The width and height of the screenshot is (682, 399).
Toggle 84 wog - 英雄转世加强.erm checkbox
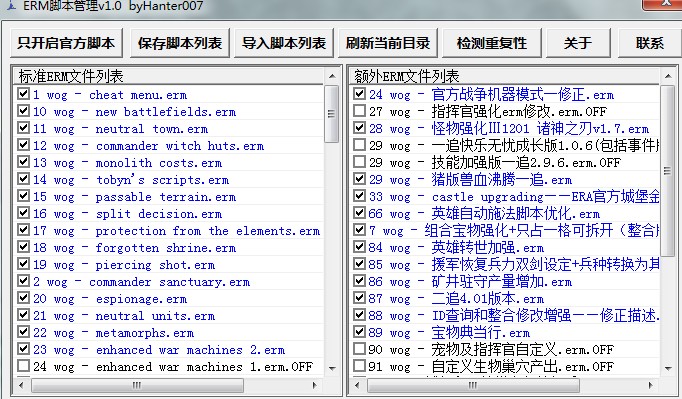pos(359,246)
